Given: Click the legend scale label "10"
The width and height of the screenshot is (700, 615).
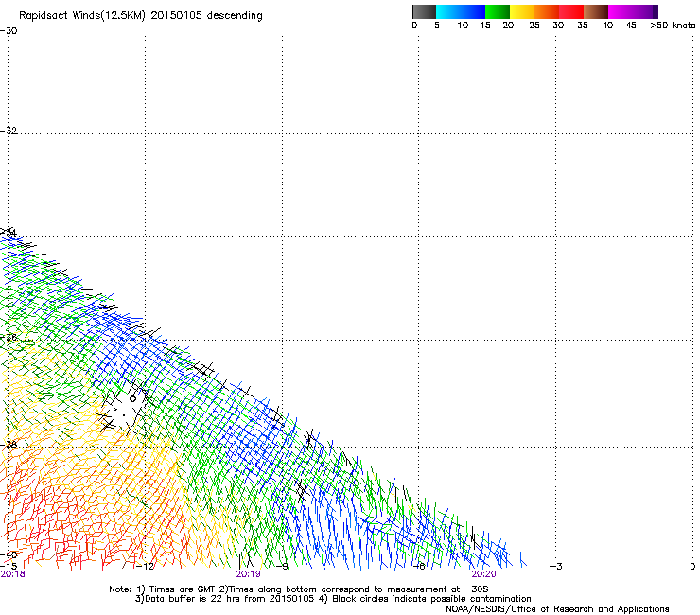Looking at the screenshot, I should (x=463, y=26).
